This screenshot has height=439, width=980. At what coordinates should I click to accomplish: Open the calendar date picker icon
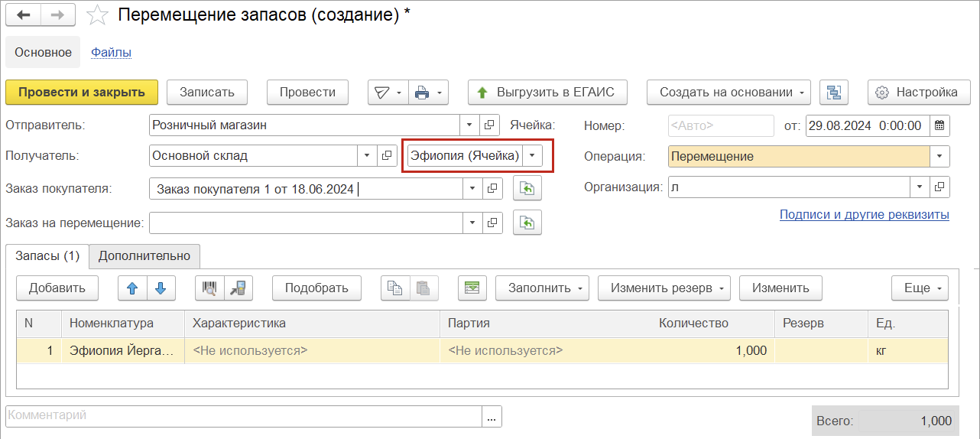click(939, 125)
